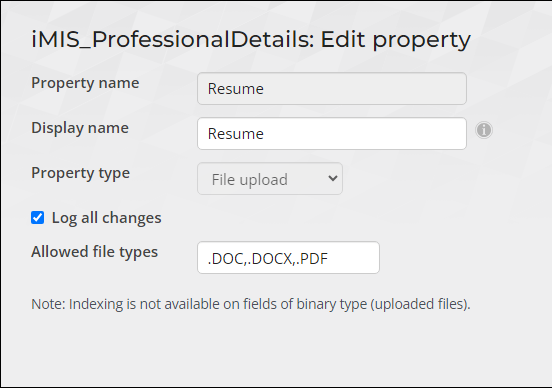Click the Property type label

81,173
